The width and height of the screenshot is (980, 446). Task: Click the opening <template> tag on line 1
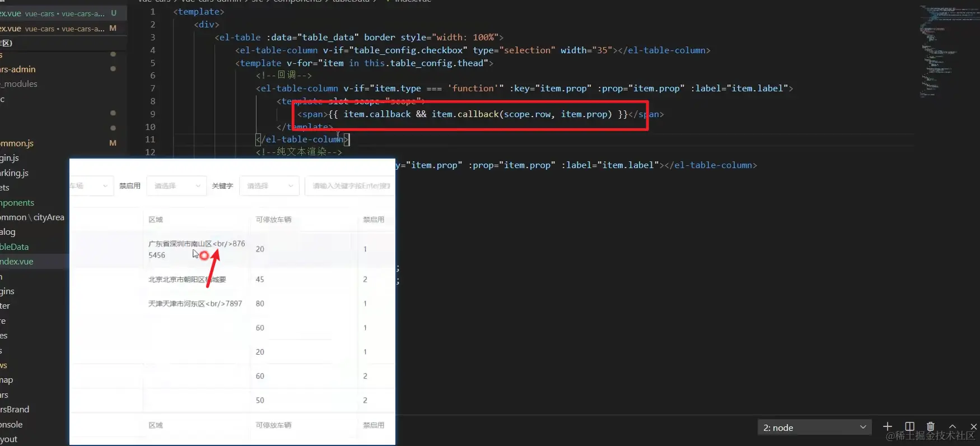(x=199, y=12)
